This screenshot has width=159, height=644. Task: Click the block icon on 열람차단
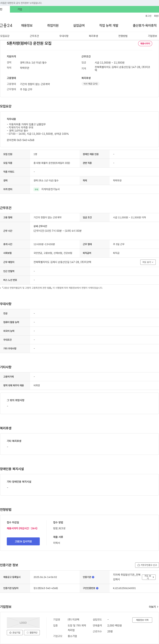click(x=27, y=633)
